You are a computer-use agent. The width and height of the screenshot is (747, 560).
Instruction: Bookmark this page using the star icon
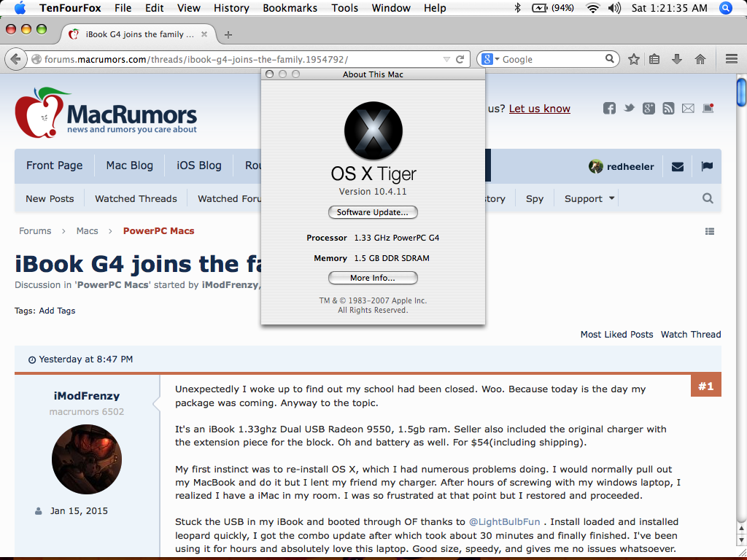(633, 59)
